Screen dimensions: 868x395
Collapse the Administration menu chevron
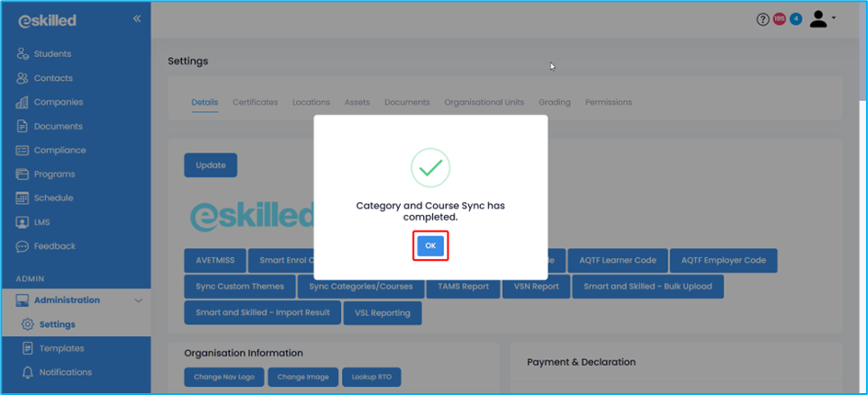pyautogui.click(x=139, y=300)
